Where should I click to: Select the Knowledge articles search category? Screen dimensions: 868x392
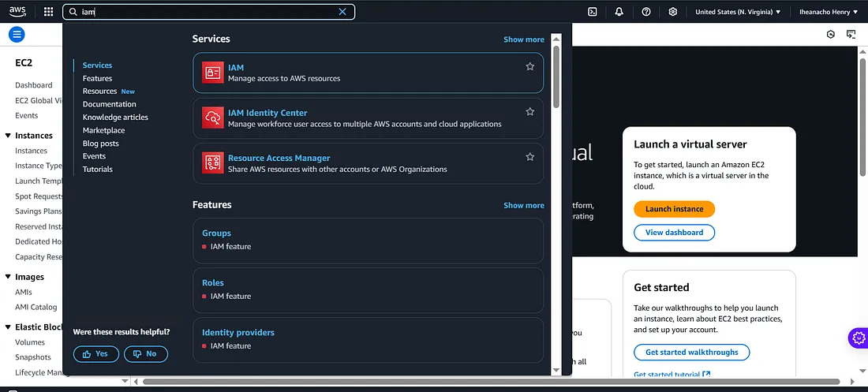pos(115,118)
